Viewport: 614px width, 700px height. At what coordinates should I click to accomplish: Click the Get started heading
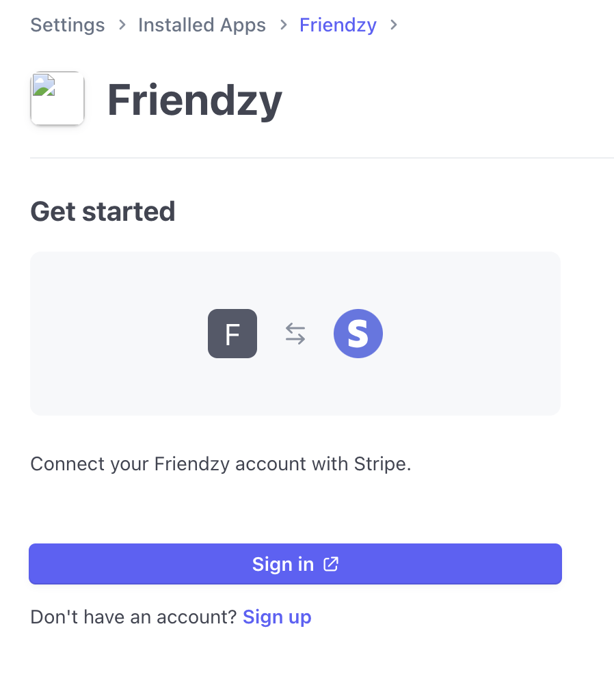click(103, 211)
